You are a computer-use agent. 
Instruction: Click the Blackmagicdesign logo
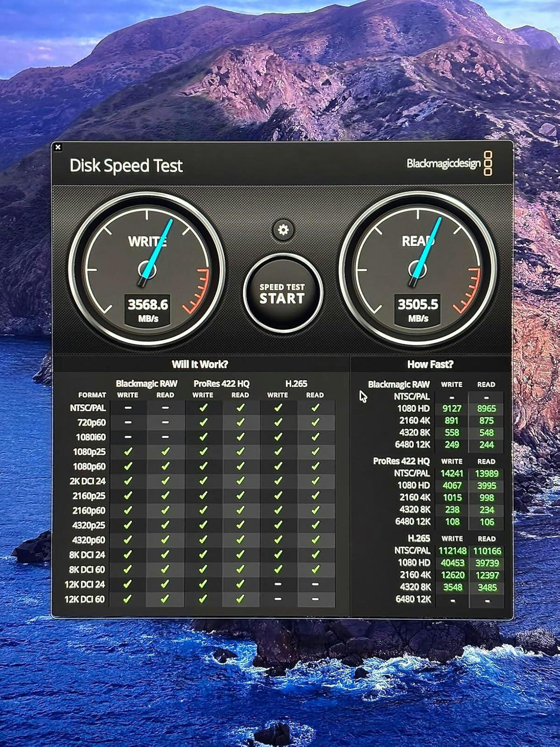[x=449, y=163]
